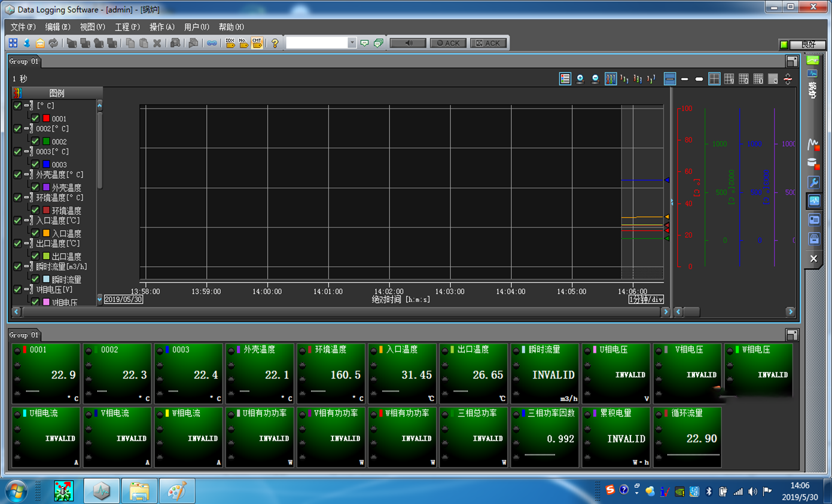Open the 操作(A) menu
The width and height of the screenshot is (832, 504).
(161, 27)
